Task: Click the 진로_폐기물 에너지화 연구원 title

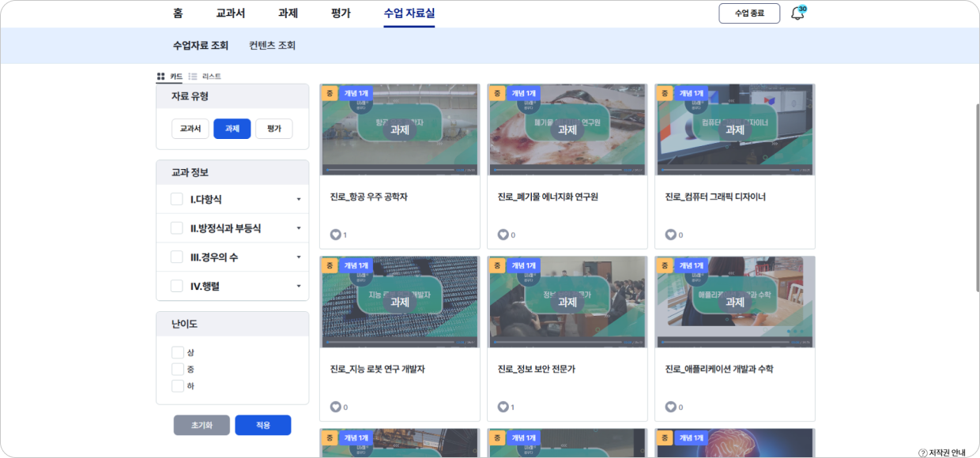Action: pos(548,197)
